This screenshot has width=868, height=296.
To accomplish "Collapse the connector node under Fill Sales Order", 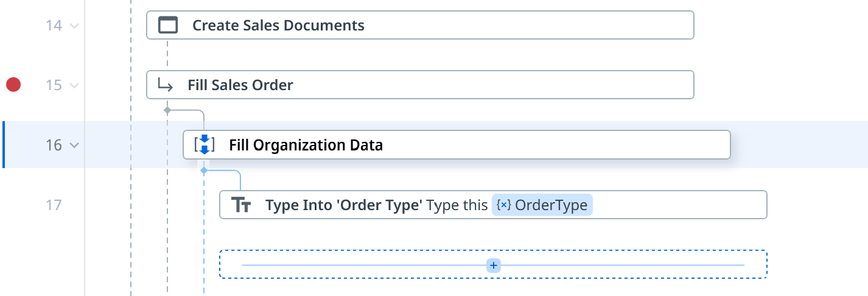I will point(167,110).
